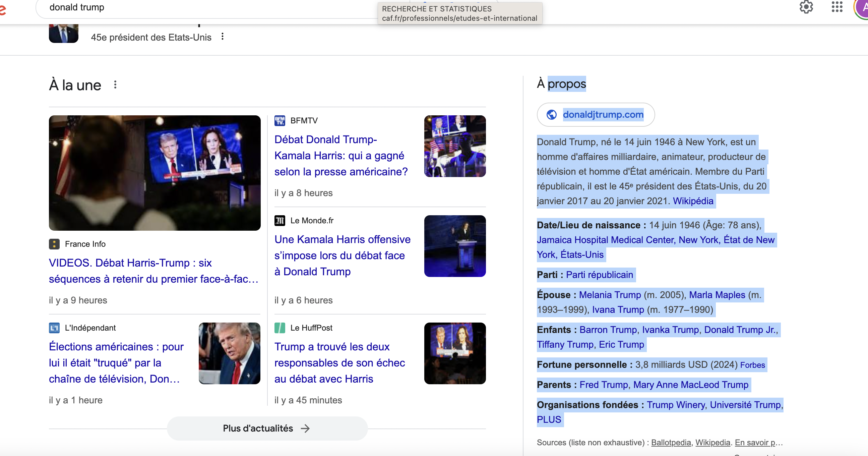Image resolution: width=868 pixels, height=456 pixels.
Task: Open L'Indépendant Trump photo thumbnail
Action: coord(230,353)
